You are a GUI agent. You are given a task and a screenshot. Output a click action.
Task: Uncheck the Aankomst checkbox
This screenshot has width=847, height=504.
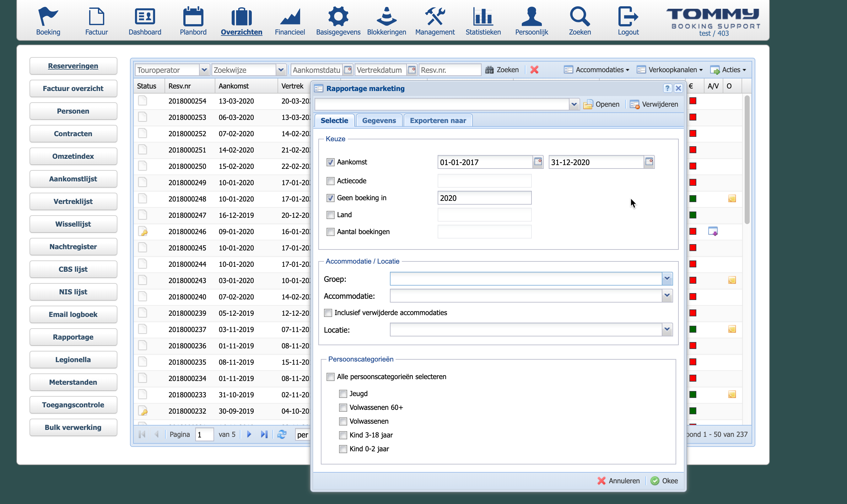pyautogui.click(x=330, y=162)
